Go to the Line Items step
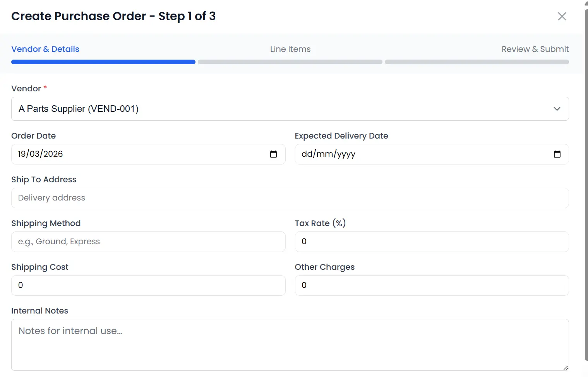The width and height of the screenshot is (588, 377). [x=290, y=49]
